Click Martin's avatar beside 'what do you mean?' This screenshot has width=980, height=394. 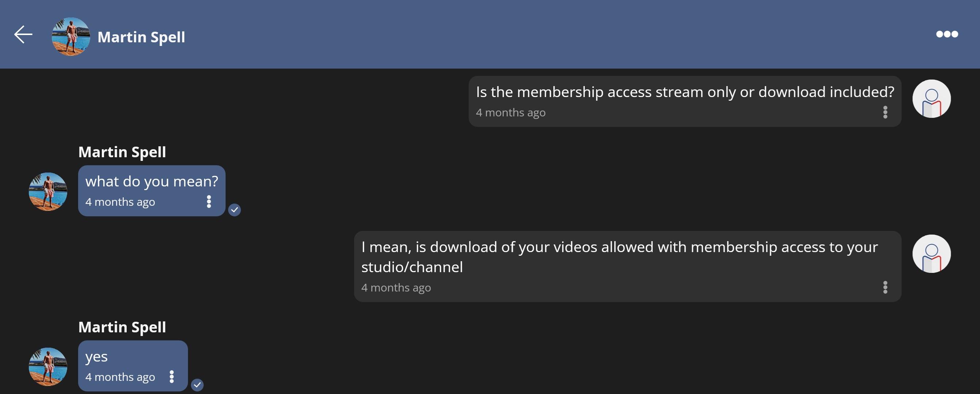tap(48, 192)
